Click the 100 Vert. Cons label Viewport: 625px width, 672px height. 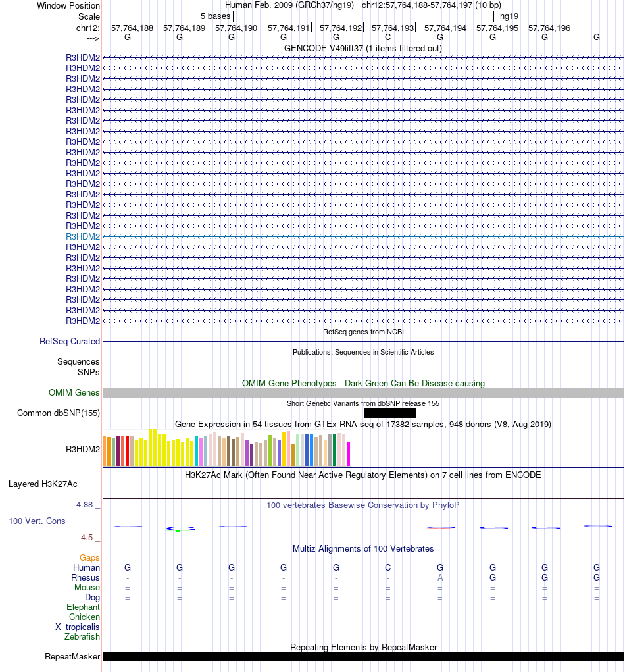(37, 521)
